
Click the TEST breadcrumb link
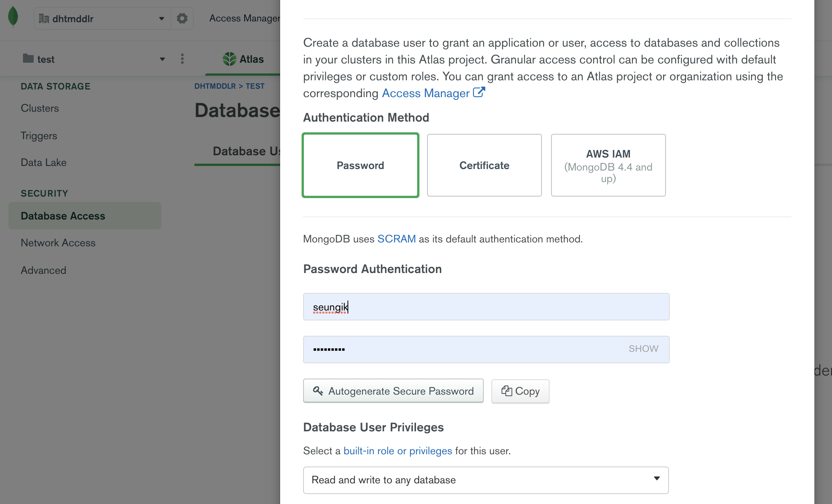click(255, 86)
